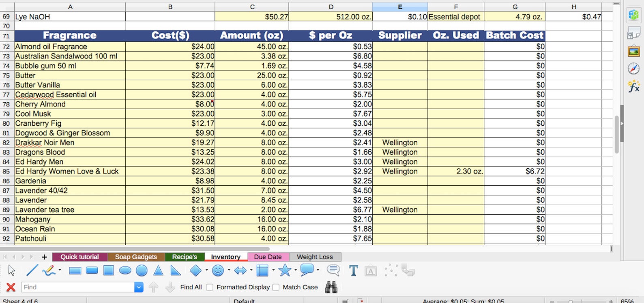Image resolution: width=644 pixels, height=303 pixels.
Task: Add a new sheet with plus button
Action: (x=44, y=257)
